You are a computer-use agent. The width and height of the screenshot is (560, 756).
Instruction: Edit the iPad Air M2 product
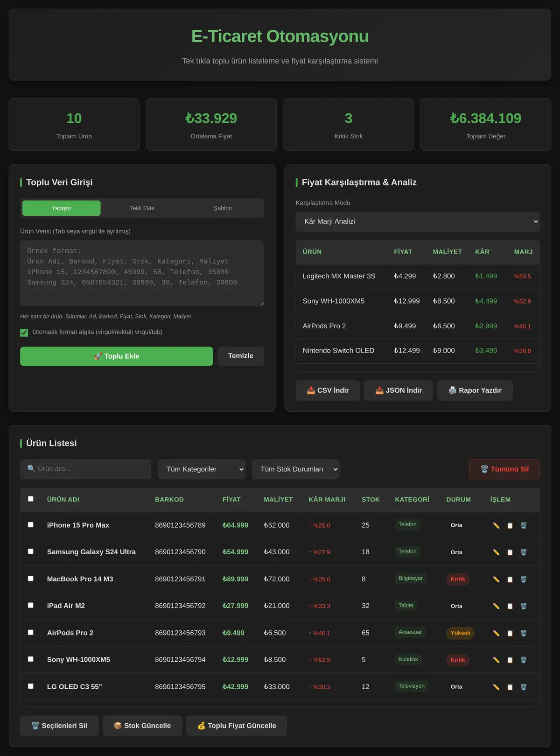pyautogui.click(x=496, y=606)
